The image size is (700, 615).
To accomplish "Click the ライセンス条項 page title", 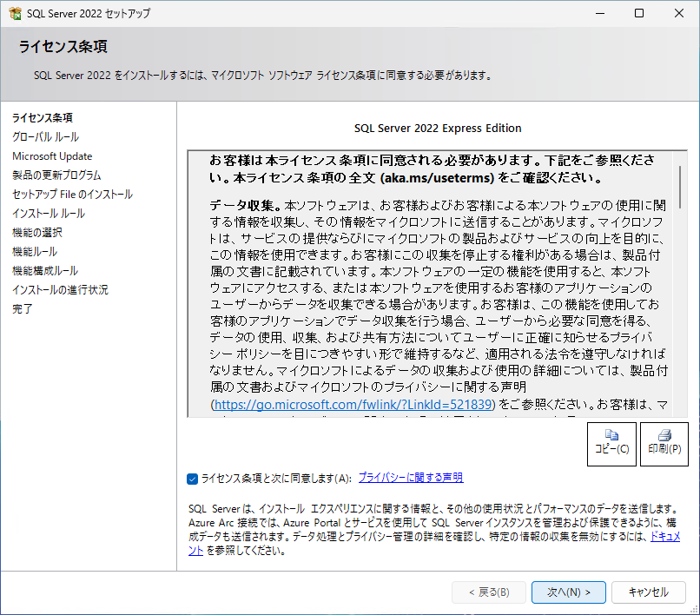I will pos(63,46).
